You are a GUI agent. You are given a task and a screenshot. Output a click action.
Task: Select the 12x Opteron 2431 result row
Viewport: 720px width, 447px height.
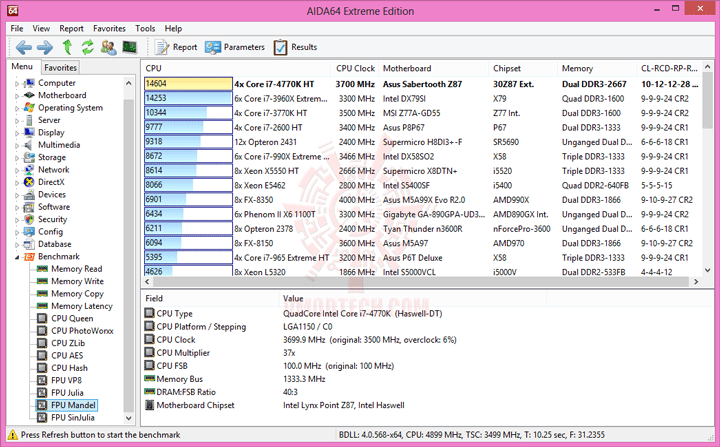(421, 142)
